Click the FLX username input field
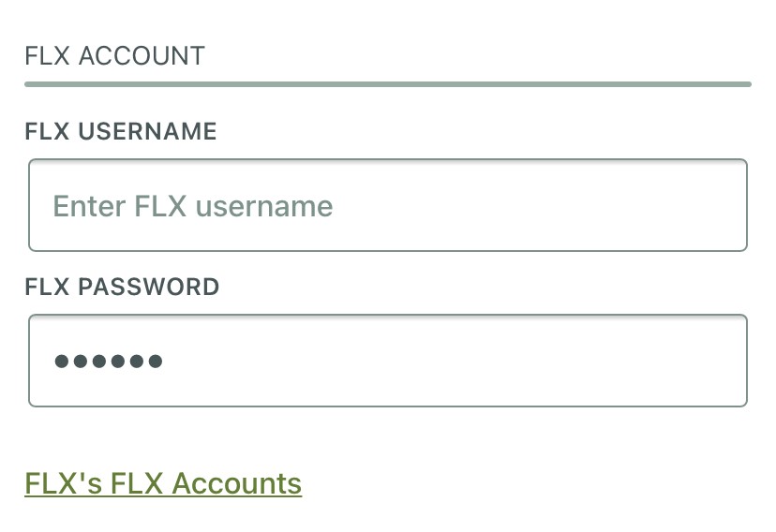This screenshot has height=532, width=776. [x=387, y=205]
